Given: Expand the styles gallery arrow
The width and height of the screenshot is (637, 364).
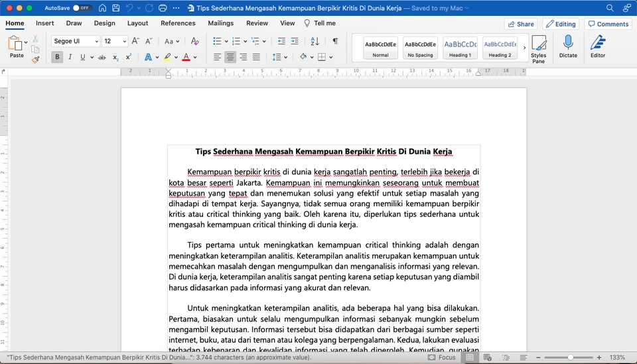Looking at the screenshot, I should pyautogui.click(x=524, y=48).
